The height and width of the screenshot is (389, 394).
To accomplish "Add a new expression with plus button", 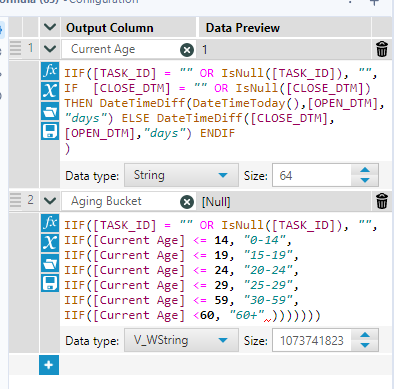I will [49, 365].
